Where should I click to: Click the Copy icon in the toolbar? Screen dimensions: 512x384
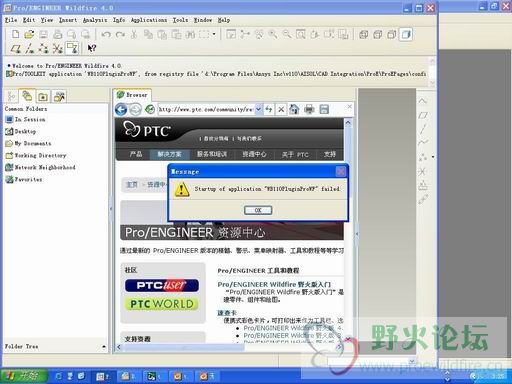pyautogui.click(x=148, y=34)
